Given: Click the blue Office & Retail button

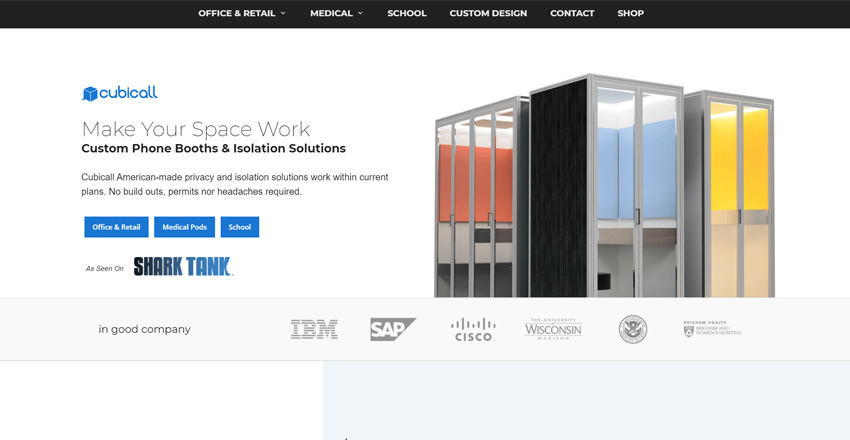Looking at the screenshot, I should coord(117,227).
